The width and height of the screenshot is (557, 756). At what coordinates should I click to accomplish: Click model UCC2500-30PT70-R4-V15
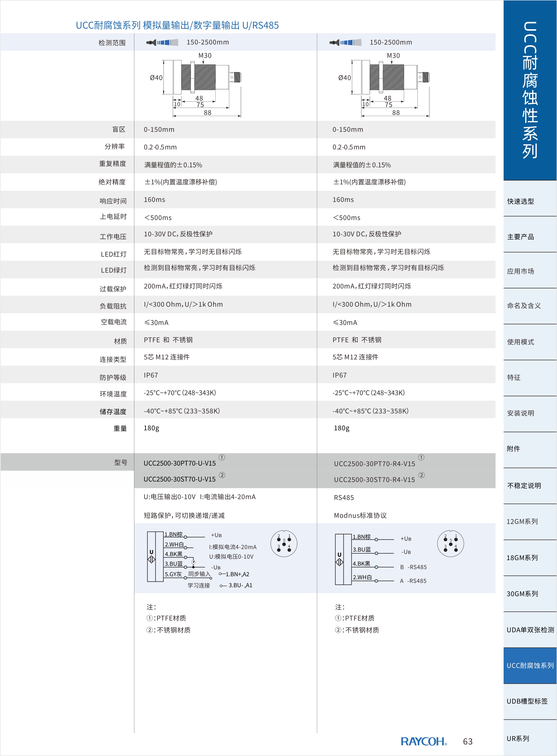(375, 464)
